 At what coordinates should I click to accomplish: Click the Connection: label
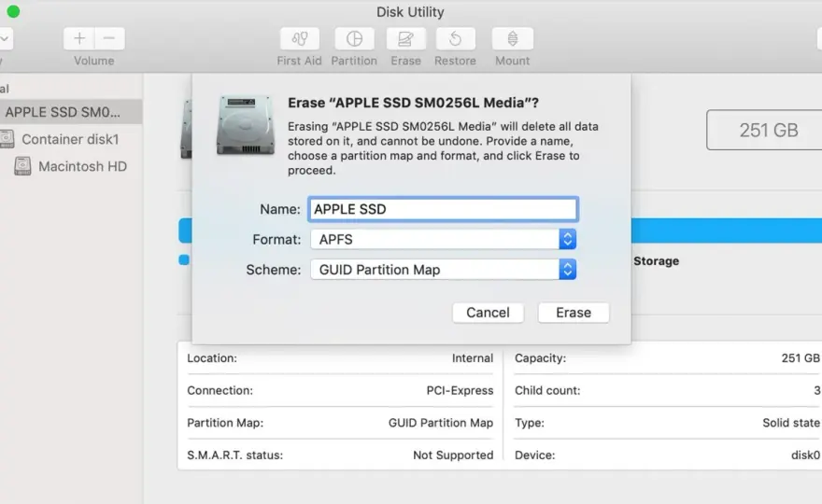[x=220, y=391]
